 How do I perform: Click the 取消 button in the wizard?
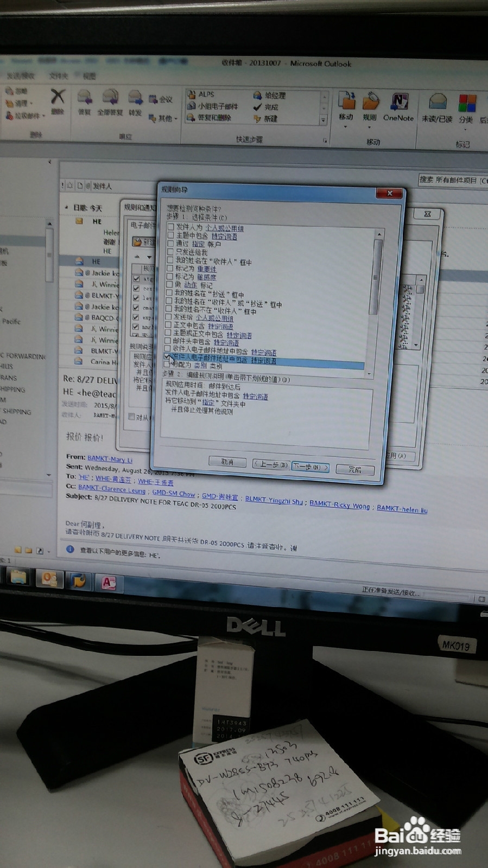point(227,462)
